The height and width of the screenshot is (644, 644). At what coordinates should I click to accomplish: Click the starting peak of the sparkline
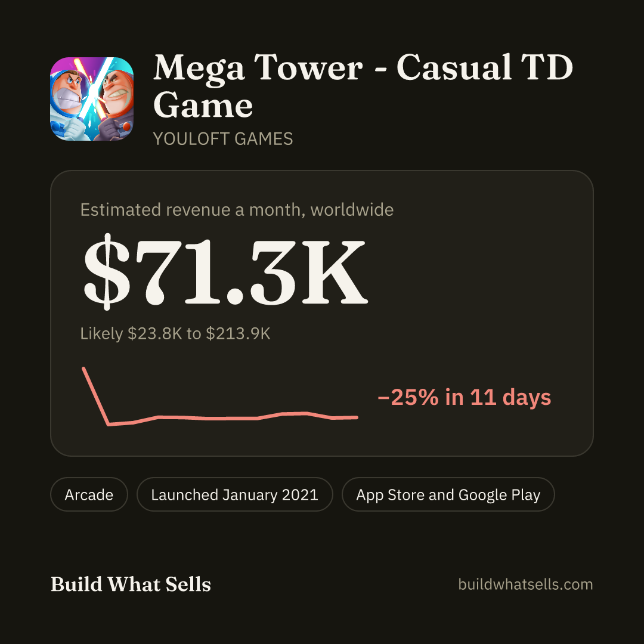click(x=84, y=369)
